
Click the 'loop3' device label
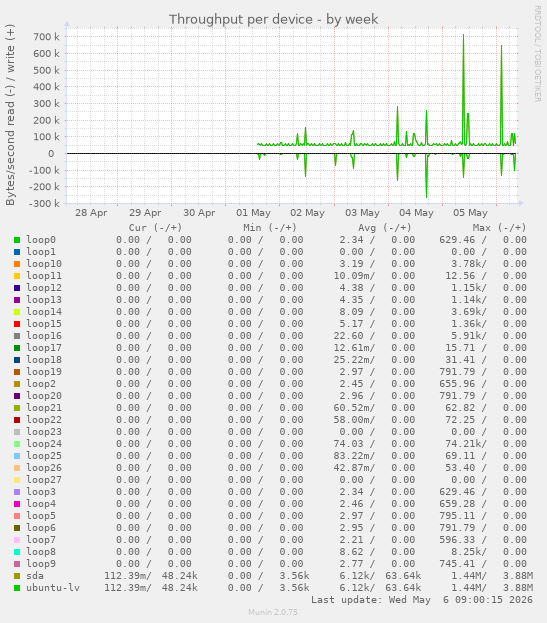coord(41,492)
